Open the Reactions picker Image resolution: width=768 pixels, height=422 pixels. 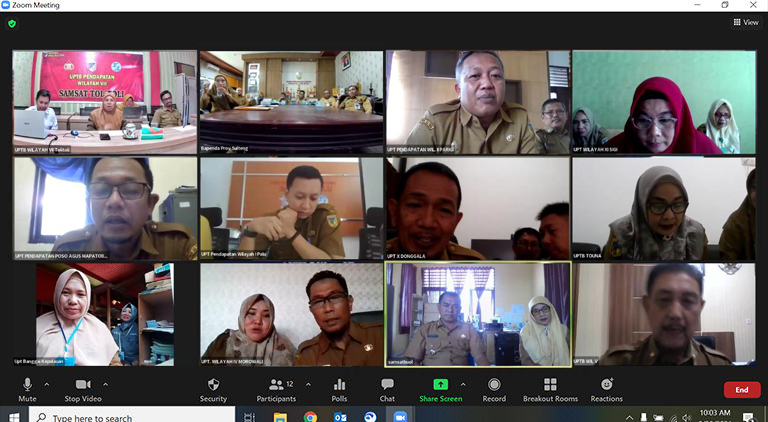606,388
